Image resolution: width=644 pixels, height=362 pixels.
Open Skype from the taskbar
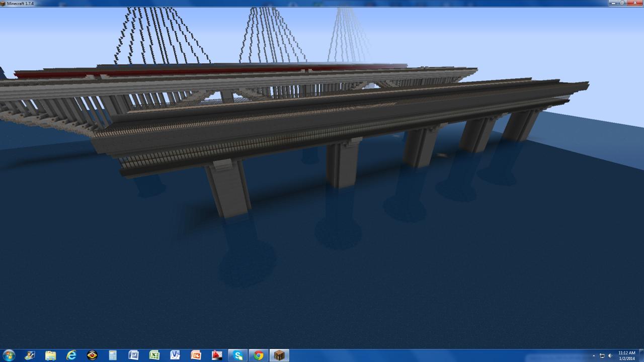click(237, 355)
